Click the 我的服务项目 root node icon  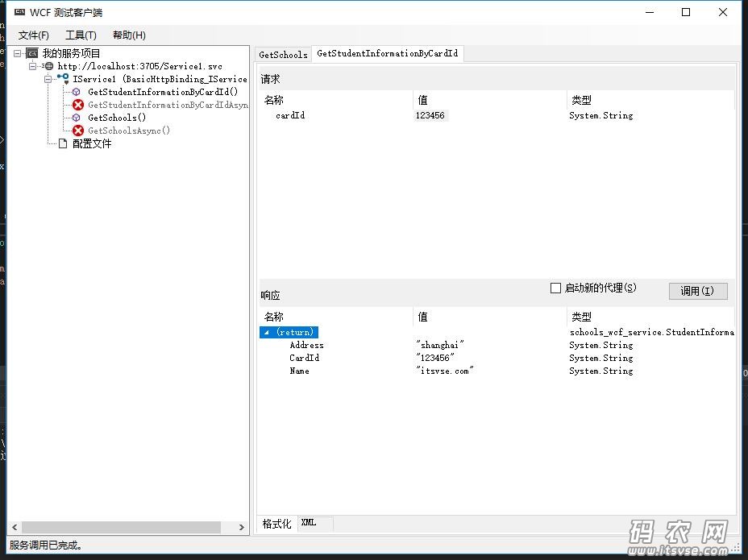(32, 53)
